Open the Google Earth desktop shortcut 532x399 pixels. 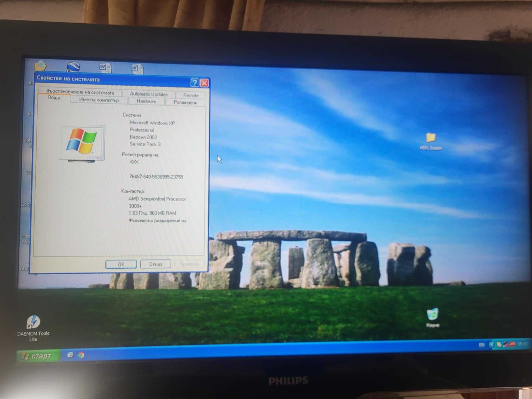click(73, 67)
